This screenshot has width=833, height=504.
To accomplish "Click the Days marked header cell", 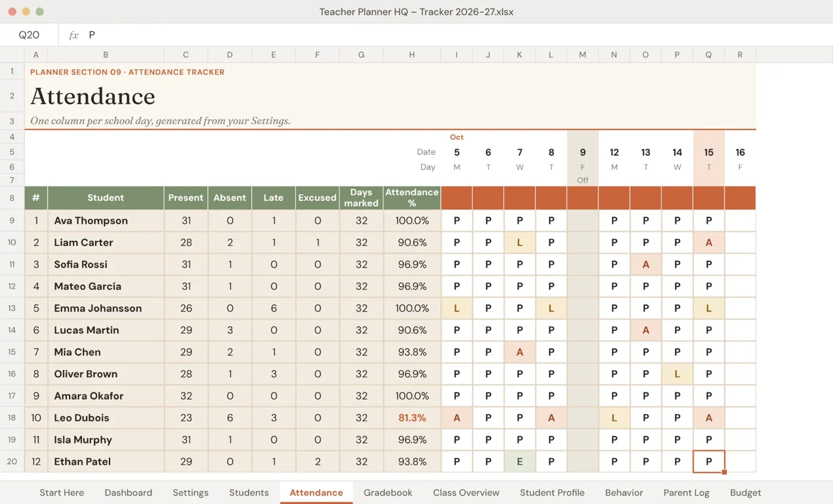I will pos(361,198).
